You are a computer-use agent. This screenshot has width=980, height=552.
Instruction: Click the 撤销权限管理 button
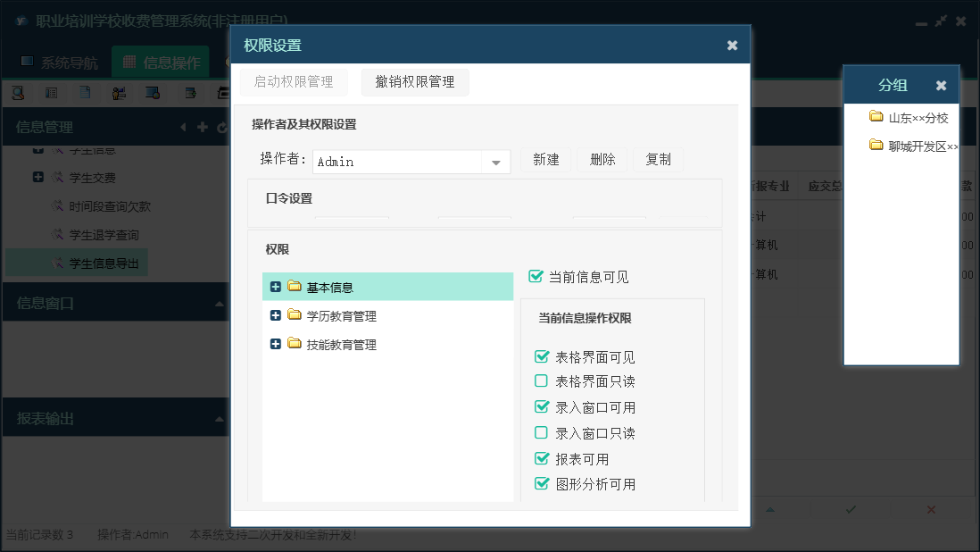tap(415, 82)
